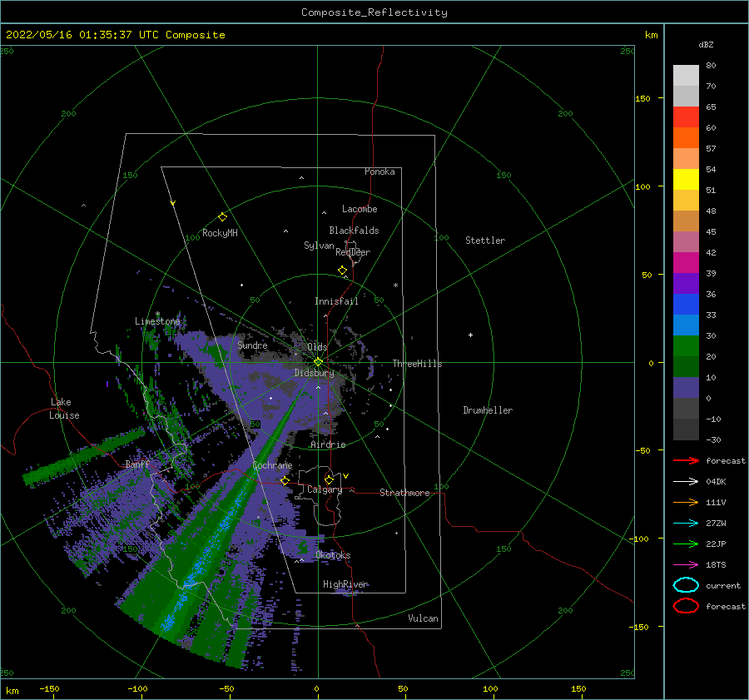Viewport: 749px width, 700px height.
Task: Click the magenta swatch between 42 and 39
Action: pos(686,262)
